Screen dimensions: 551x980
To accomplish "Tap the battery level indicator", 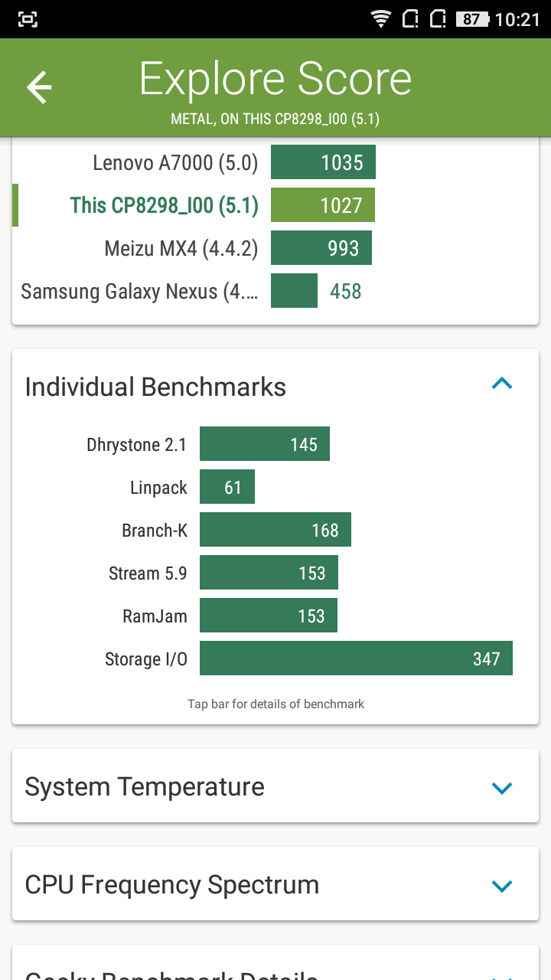I will [x=472, y=19].
